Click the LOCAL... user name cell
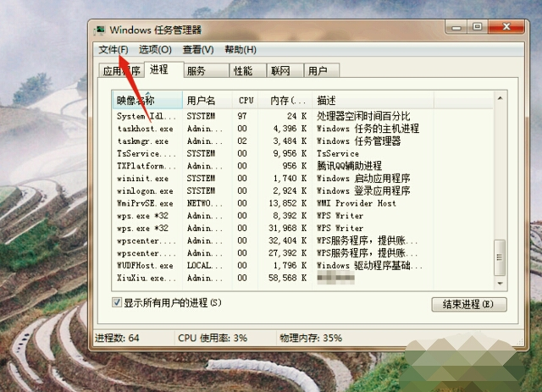Viewport: 542px width, 392px height. [x=204, y=266]
